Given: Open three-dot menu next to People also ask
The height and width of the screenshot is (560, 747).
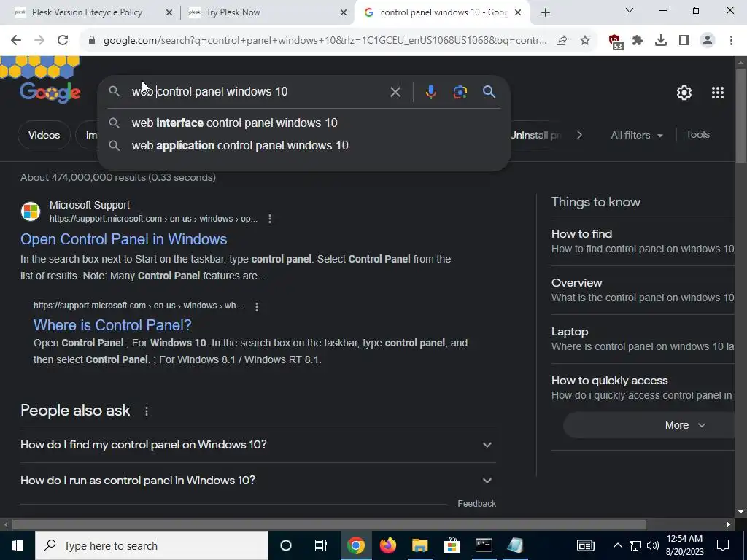Looking at the screenshot, I should [147, 411].
